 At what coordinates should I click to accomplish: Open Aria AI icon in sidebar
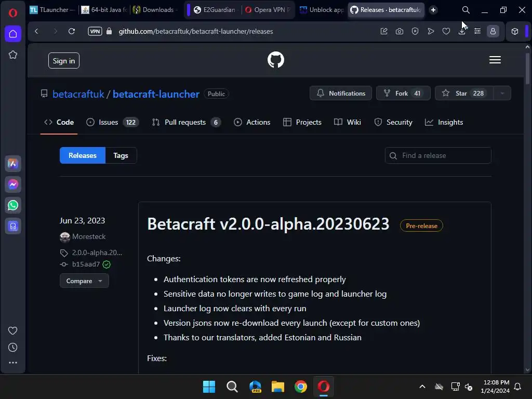tap(13, 164)
